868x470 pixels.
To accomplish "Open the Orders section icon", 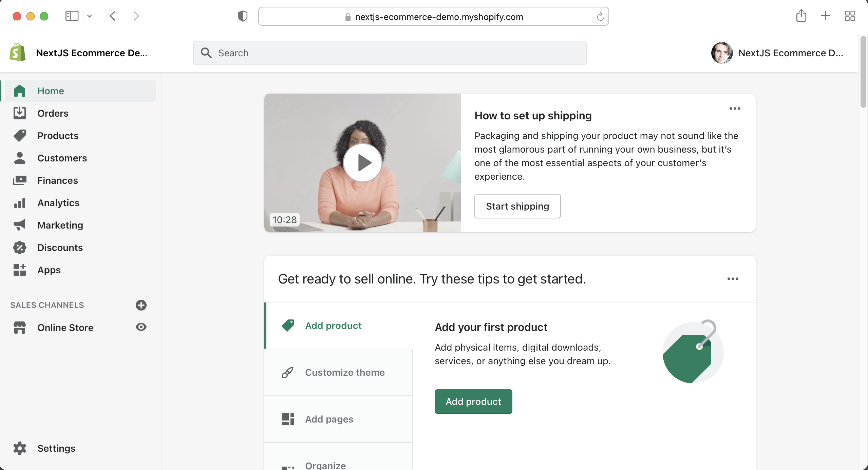I will click(x=20, y=113).
